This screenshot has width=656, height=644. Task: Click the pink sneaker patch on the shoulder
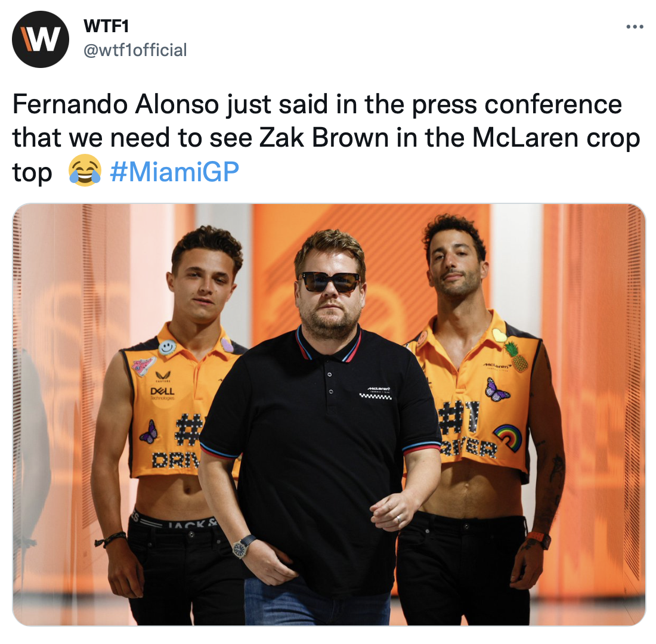[x=144, y=366]
